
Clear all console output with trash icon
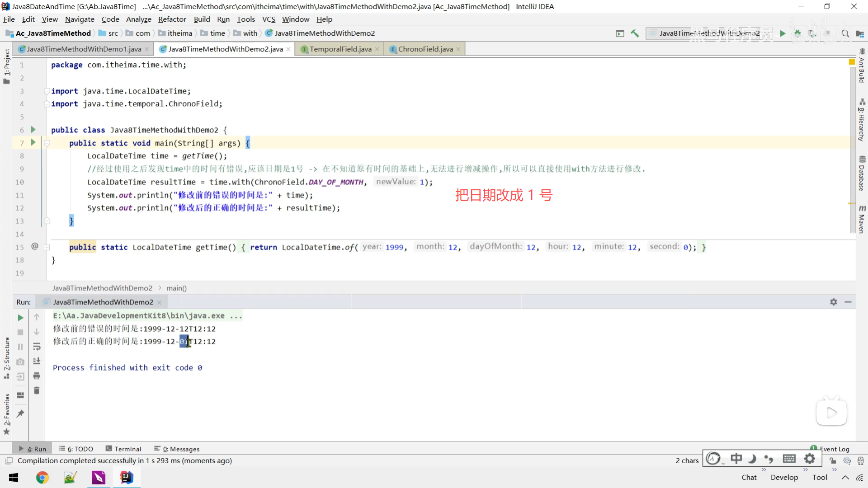(37, 390)
